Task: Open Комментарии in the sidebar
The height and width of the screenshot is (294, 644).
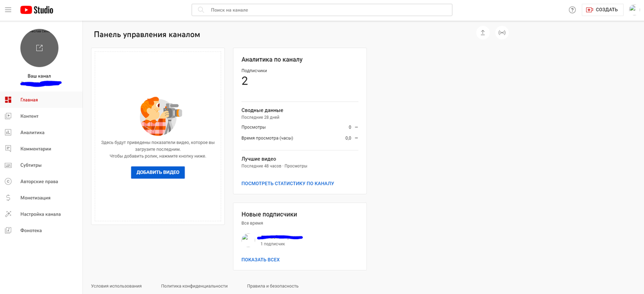Action: 35,149
